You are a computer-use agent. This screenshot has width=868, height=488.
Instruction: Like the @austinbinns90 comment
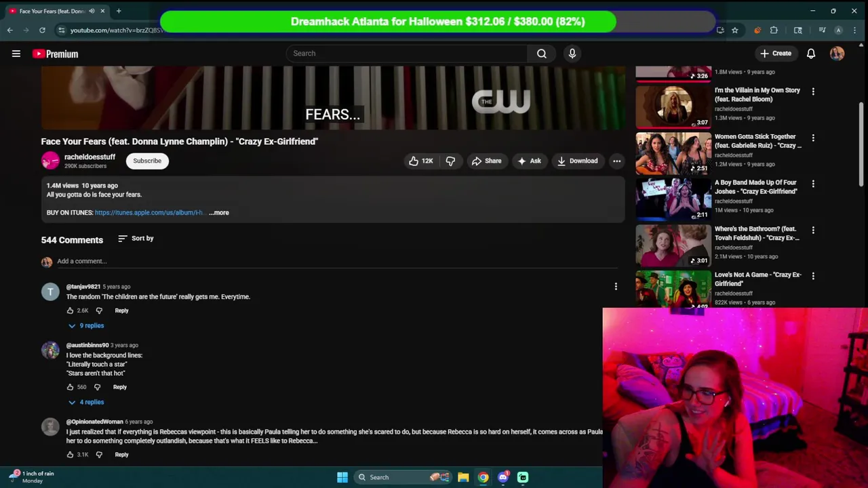click(x=70, y=387)
